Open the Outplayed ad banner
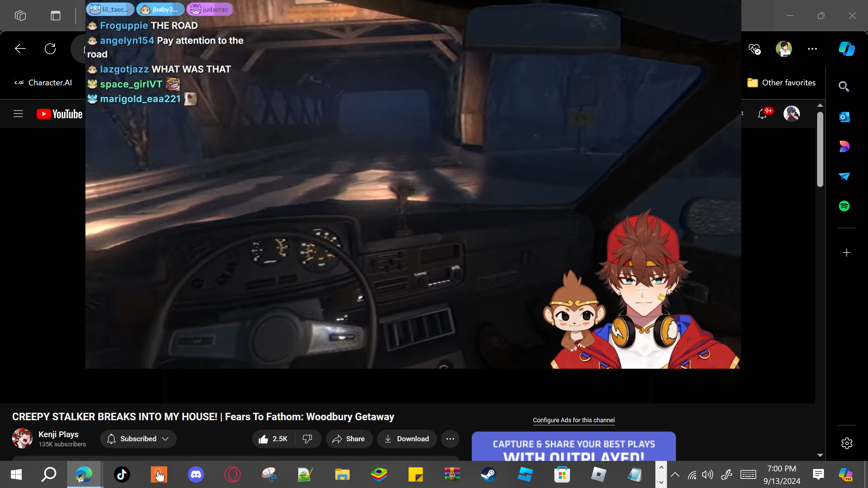This screenshot has width=868, height=488. 574,446
